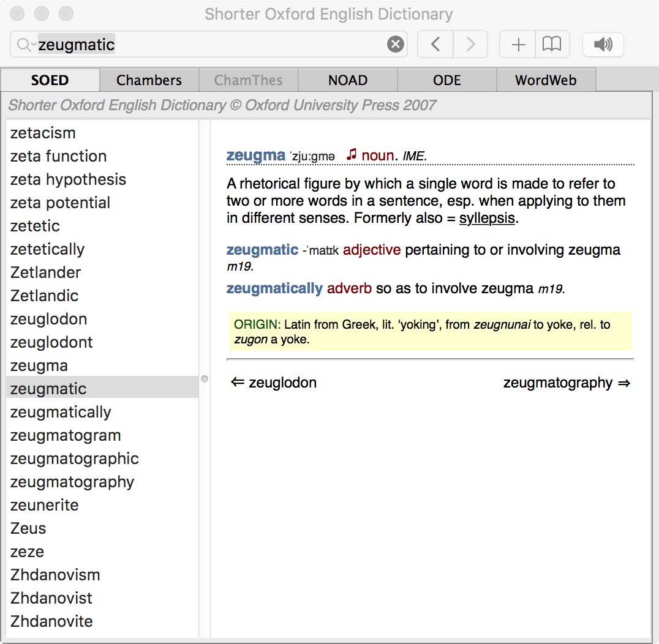Select zeze in the word list
The height and width of the screenshot is (644, 659).
[x=102, y=552]
